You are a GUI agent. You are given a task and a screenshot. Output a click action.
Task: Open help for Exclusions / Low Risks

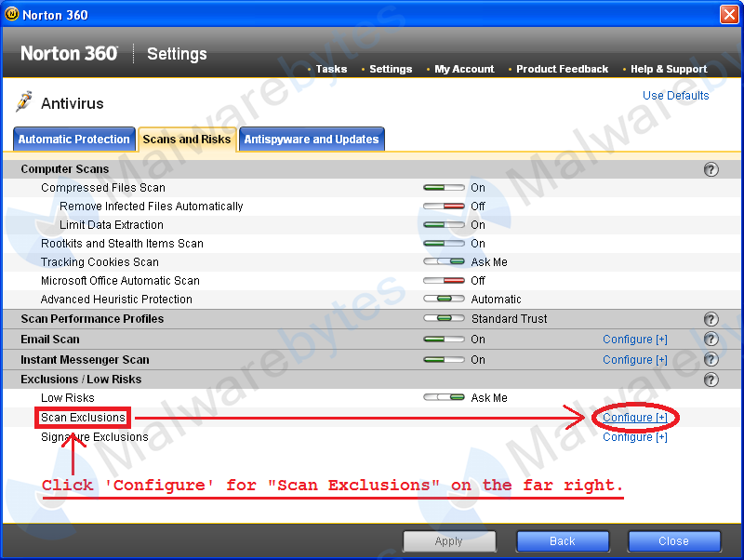point(711,380)
